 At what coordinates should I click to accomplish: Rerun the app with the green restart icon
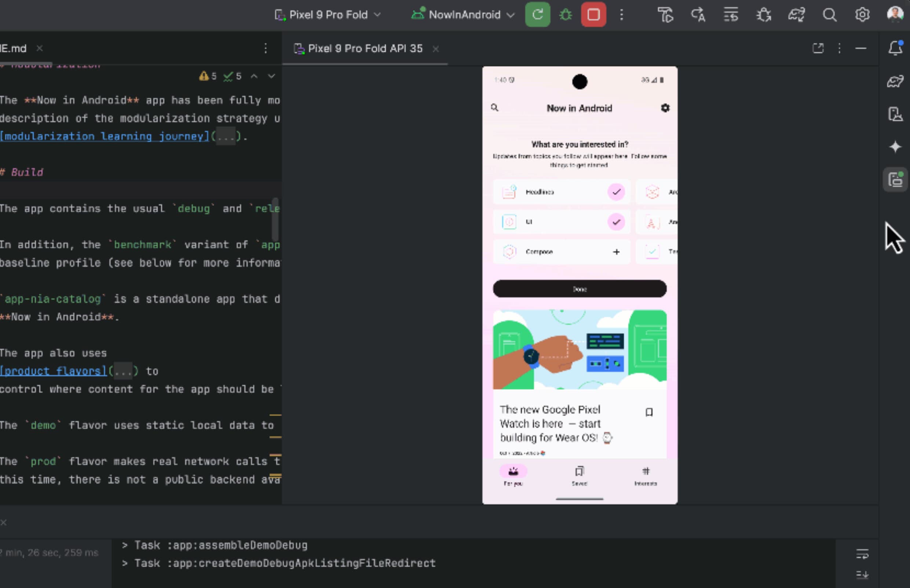(537, 15)
